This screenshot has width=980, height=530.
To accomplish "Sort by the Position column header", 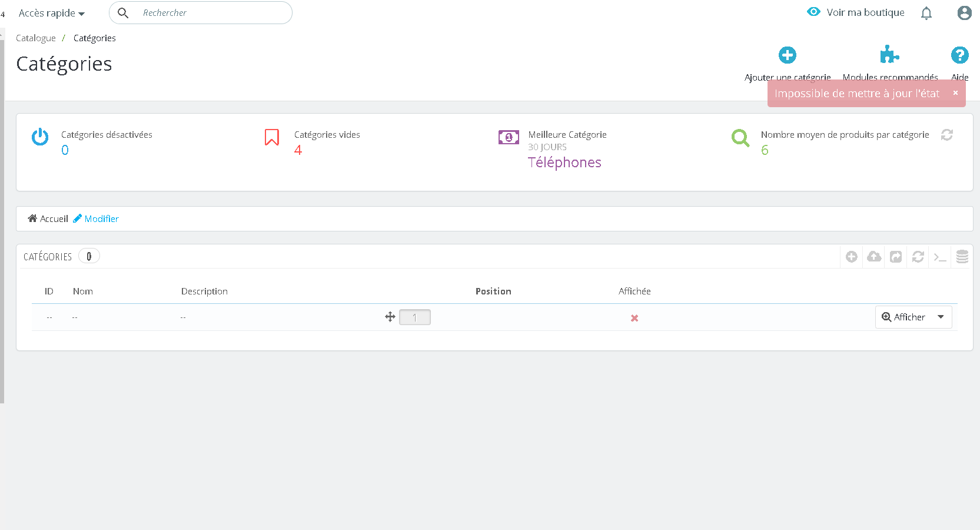I will click(x=493, y=291).
